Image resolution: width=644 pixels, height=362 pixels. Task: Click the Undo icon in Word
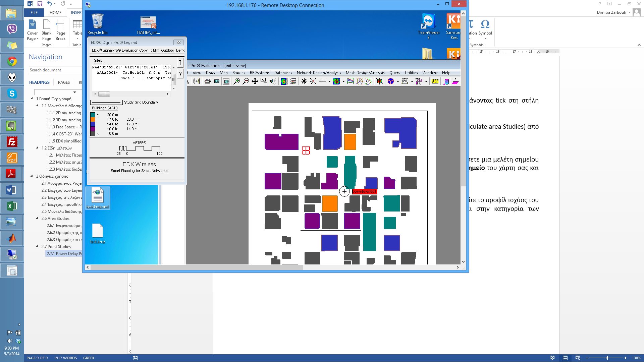(49, 4)
